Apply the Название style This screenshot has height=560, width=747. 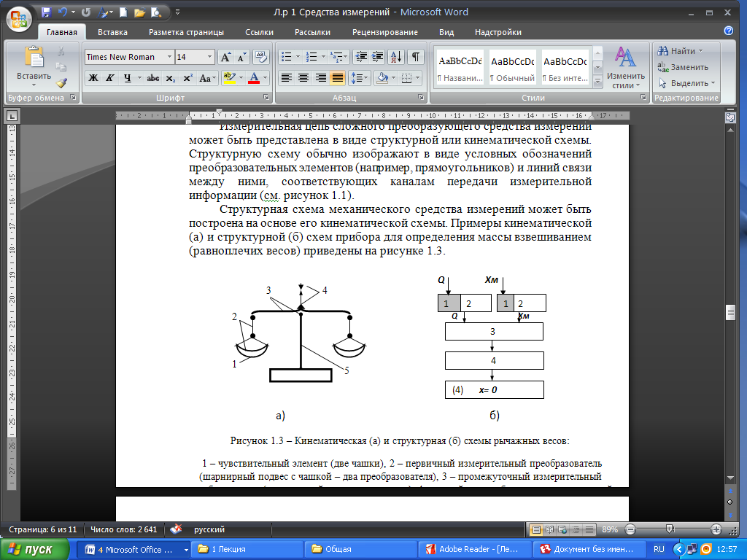pos(460,67)
